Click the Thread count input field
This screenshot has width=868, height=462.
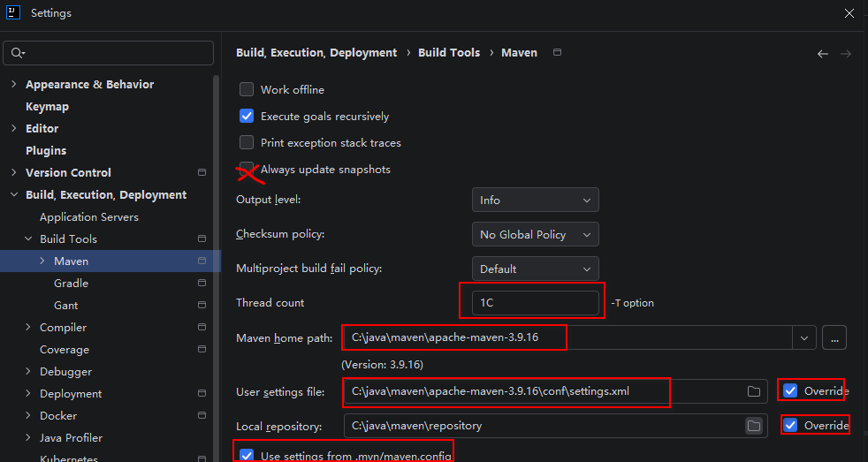536,303
